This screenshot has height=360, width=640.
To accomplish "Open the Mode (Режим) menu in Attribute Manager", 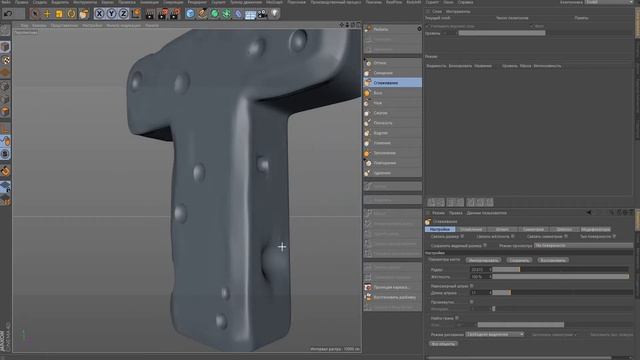I will point(438,213).
